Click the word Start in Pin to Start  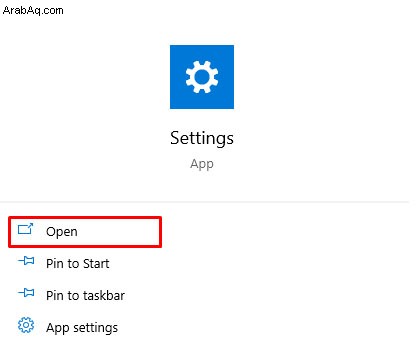96,264
